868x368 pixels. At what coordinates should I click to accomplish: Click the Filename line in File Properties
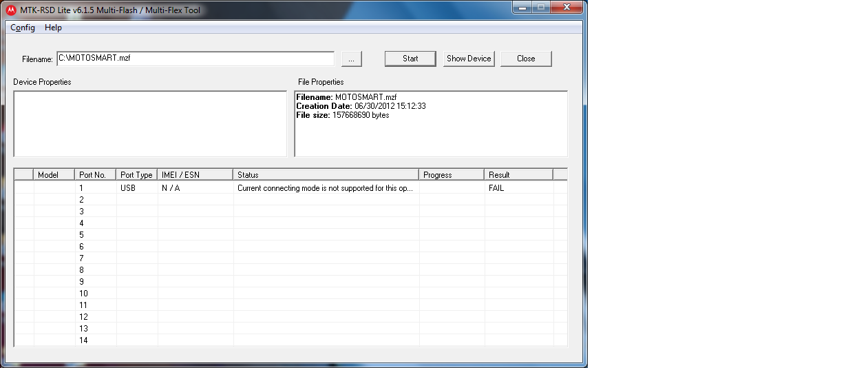point(346,97)
